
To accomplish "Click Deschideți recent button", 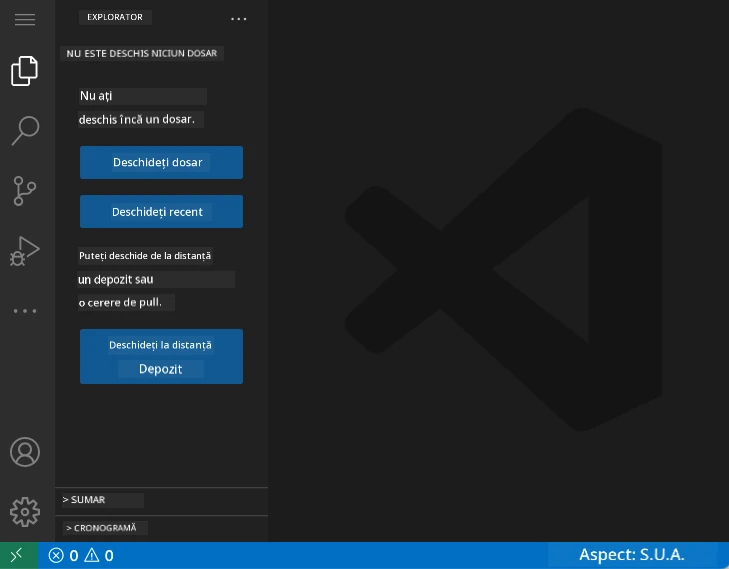I will (x=161, y=212).
